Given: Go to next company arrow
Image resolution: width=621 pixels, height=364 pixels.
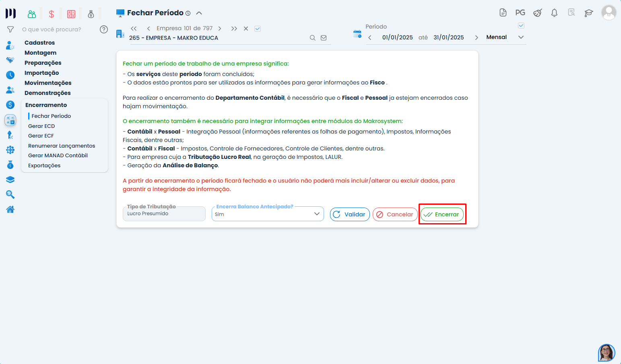Looking at the screenshot, I should pos(219,29).
